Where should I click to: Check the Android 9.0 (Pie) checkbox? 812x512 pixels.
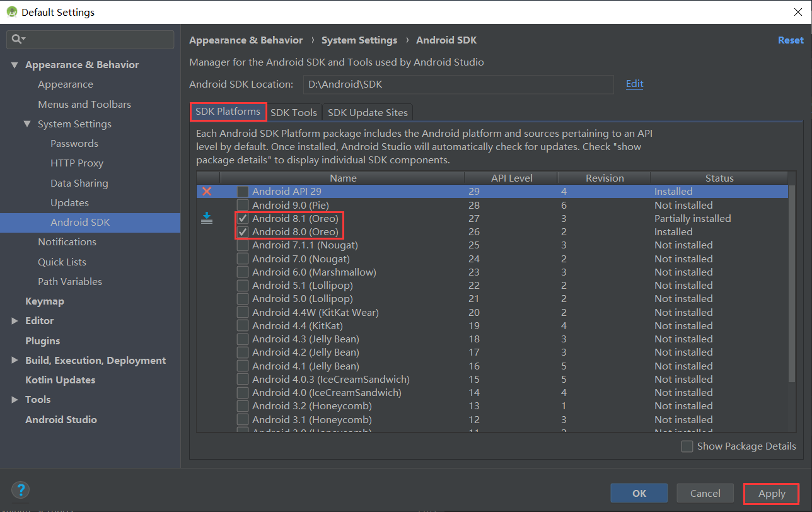pos(243,205)
